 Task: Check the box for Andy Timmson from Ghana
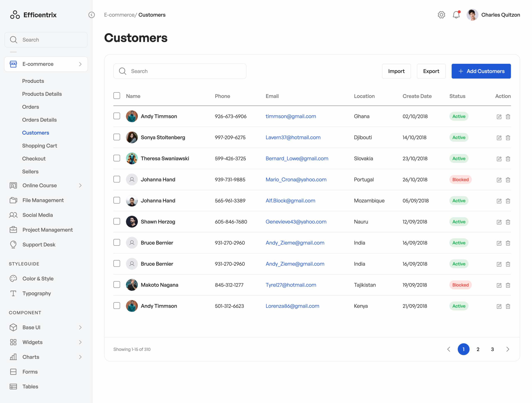point(117,116)
